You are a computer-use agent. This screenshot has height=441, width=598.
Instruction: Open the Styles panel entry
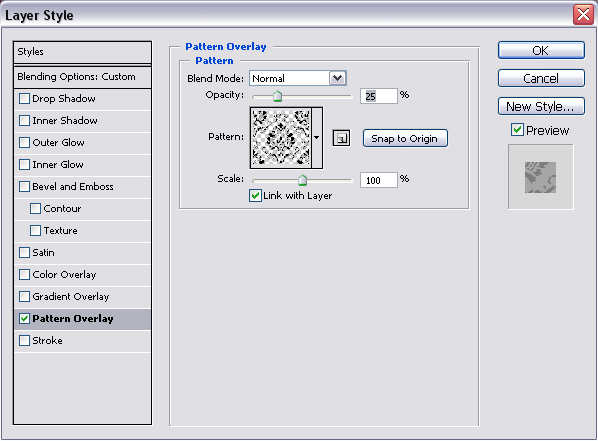tap(82, 52)
